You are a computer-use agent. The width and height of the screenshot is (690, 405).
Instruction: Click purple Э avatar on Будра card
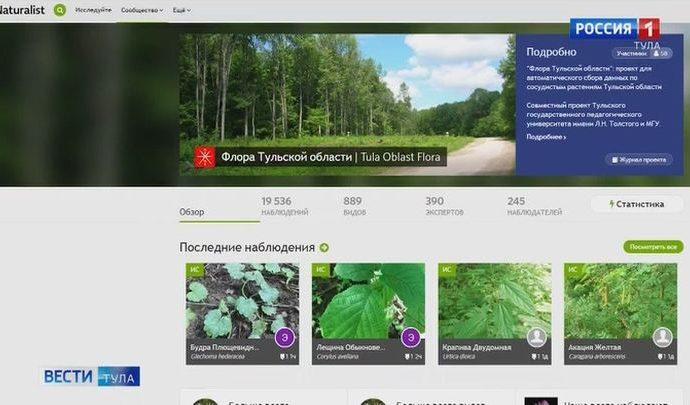coord(285,338)
